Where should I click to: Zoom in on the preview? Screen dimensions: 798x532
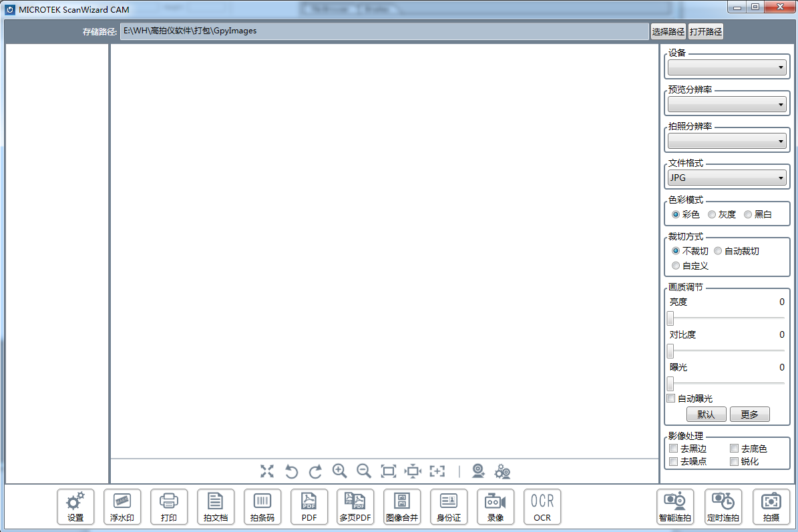[x=339, y=471]
